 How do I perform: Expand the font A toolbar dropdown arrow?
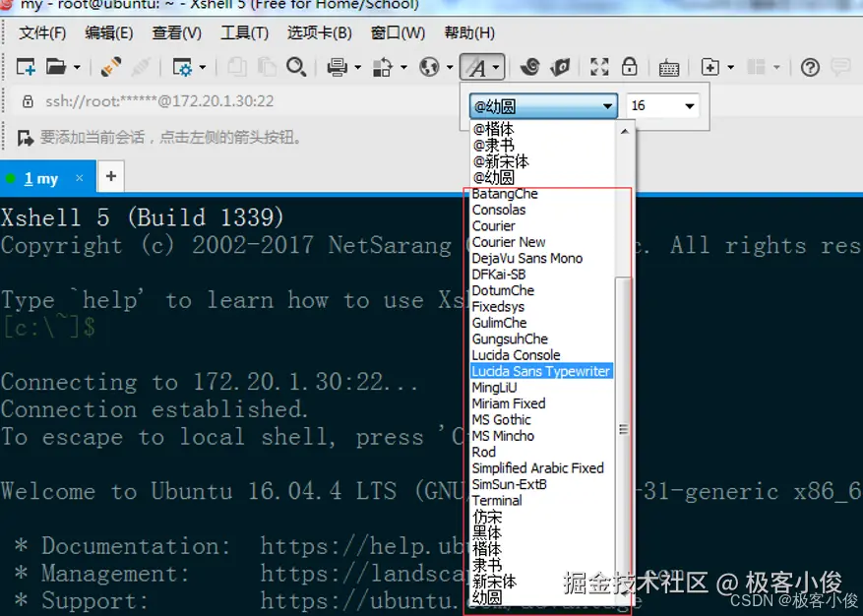[496, 68]
